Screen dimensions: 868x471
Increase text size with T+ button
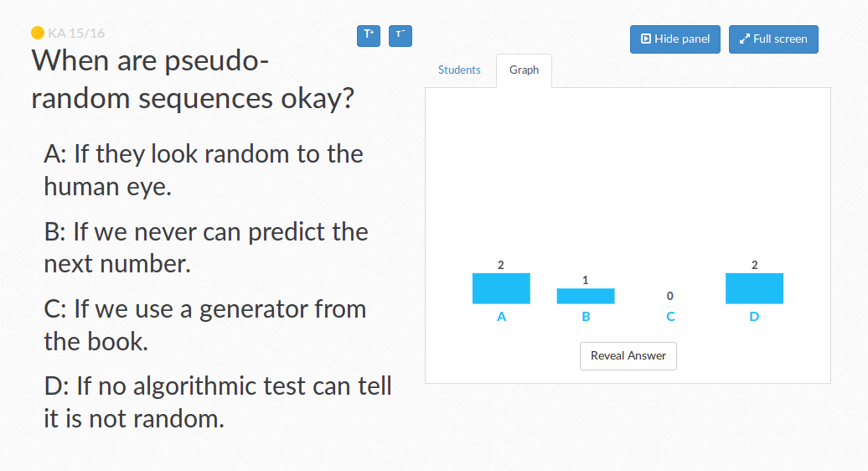click(x=368, y=36)
